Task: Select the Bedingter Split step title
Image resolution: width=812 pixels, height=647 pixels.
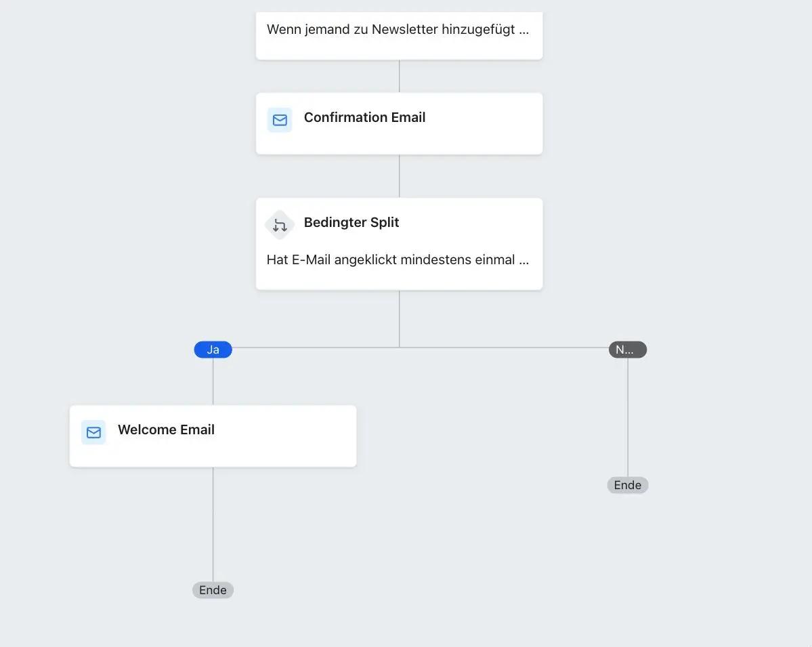Action: [351, 222]
